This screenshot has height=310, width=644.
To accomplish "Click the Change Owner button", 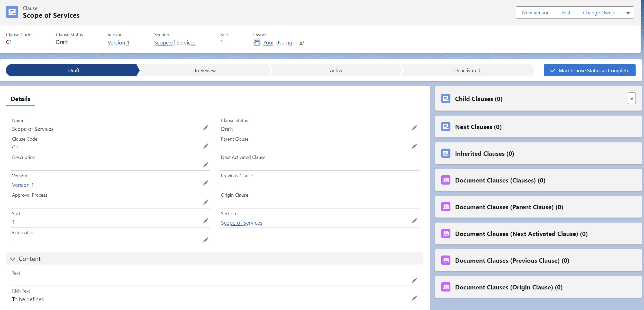I will (x=599, y=13).
